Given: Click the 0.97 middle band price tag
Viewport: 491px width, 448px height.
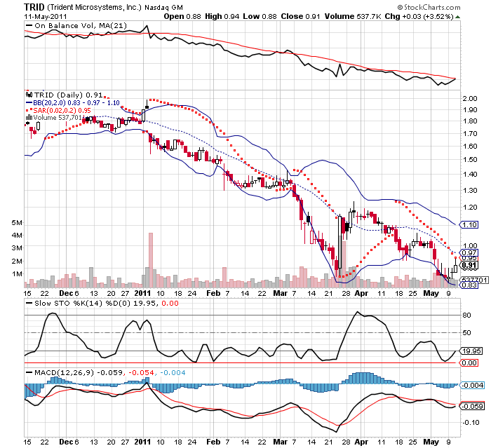Looking at the screenshot, I should click(x=469, y=252).
